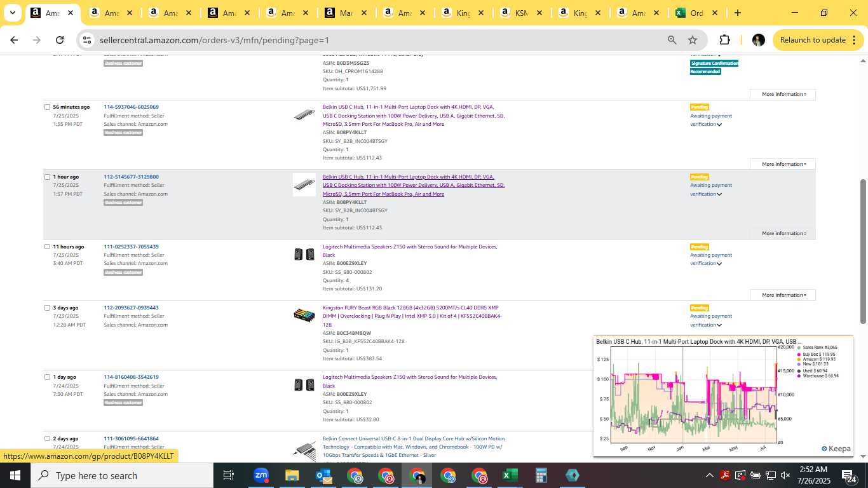This screenshot has height=488, width=868.
Task: Open the taskbar clock showing 2:52 AM
Action: coord(815,475)
